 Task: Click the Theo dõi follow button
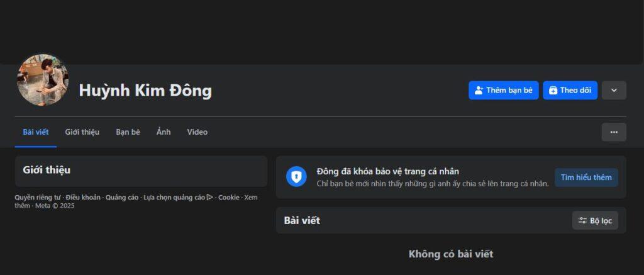click(x=570, y=90)
